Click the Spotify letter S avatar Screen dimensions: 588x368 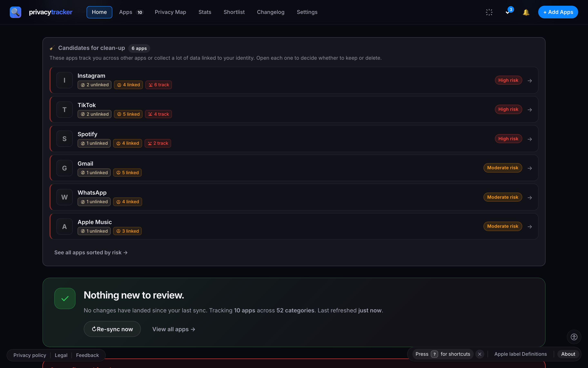pyautogui.click(x=64, y=139)
